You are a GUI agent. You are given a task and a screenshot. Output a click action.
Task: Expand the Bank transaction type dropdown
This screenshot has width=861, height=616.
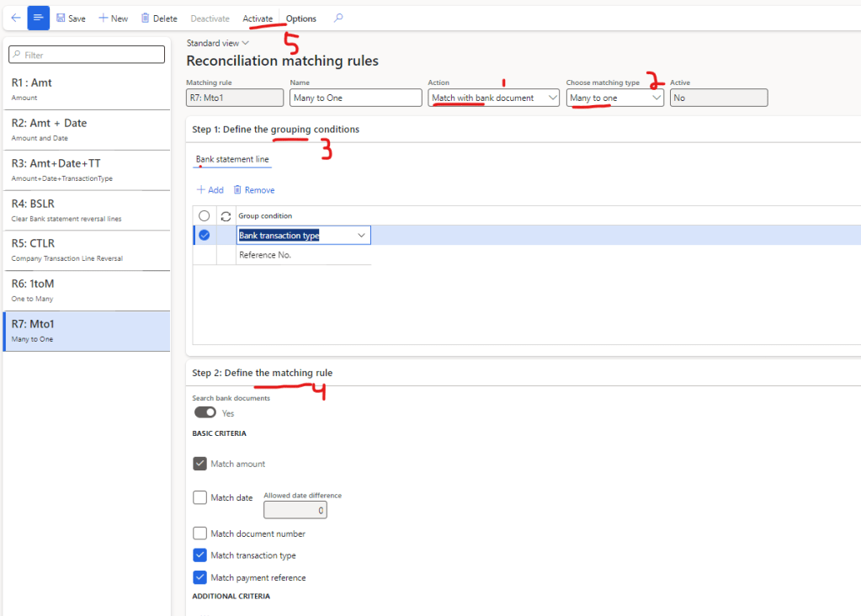361,236
